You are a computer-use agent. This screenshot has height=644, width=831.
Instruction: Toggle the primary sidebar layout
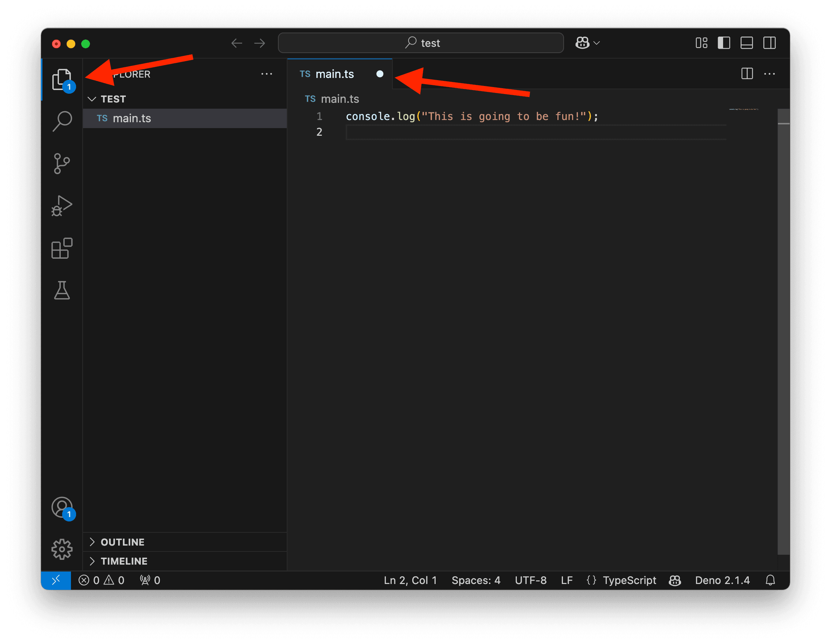(724, 43)
